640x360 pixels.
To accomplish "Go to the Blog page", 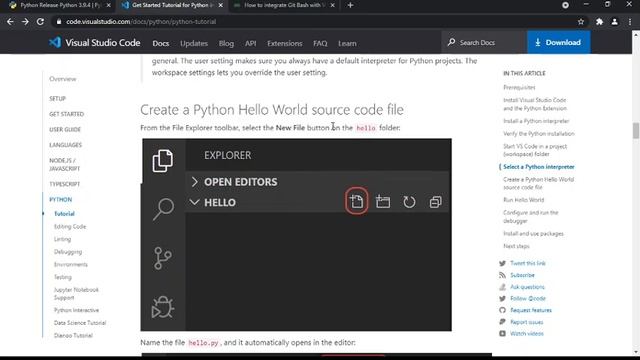I will click(x=226, y=43).
